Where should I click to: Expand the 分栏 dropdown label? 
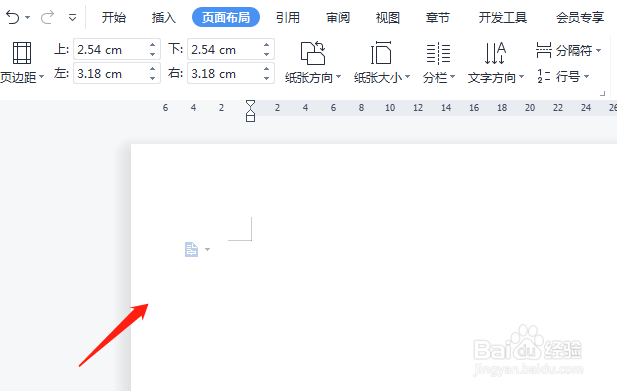click(439, 78)
